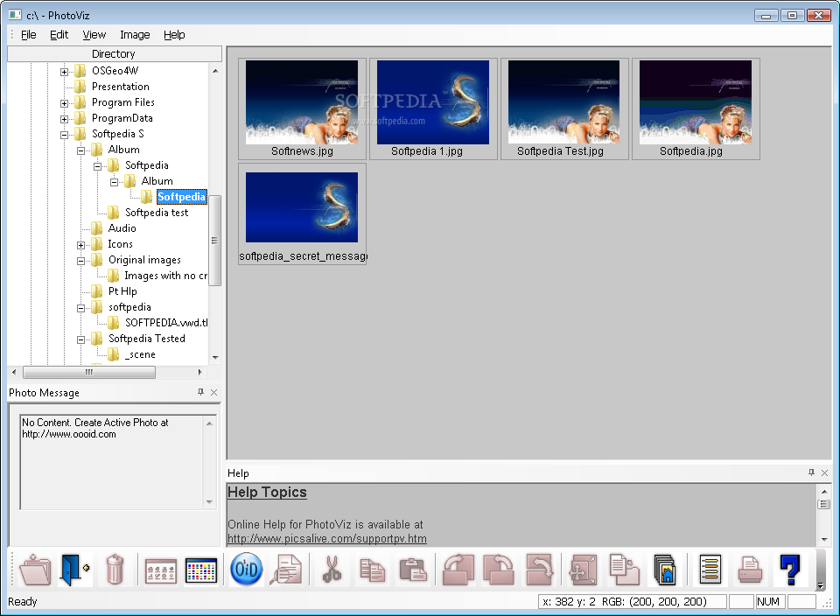The height and width of the screenshot is (616, 840).
Task: Select the softpedia_secret_message thumbnail
Action: [x=302, y=213]
